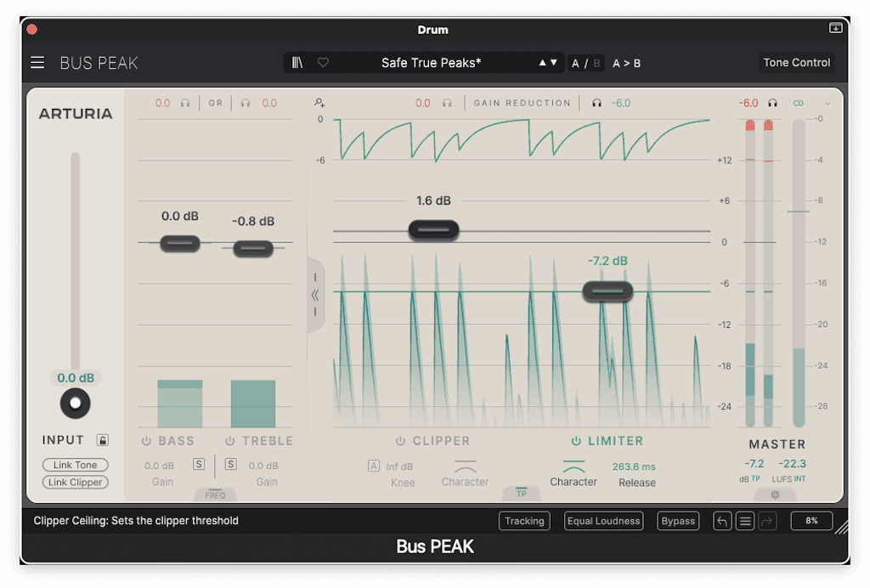Click the 8% CPU meter

pos(811,521)
